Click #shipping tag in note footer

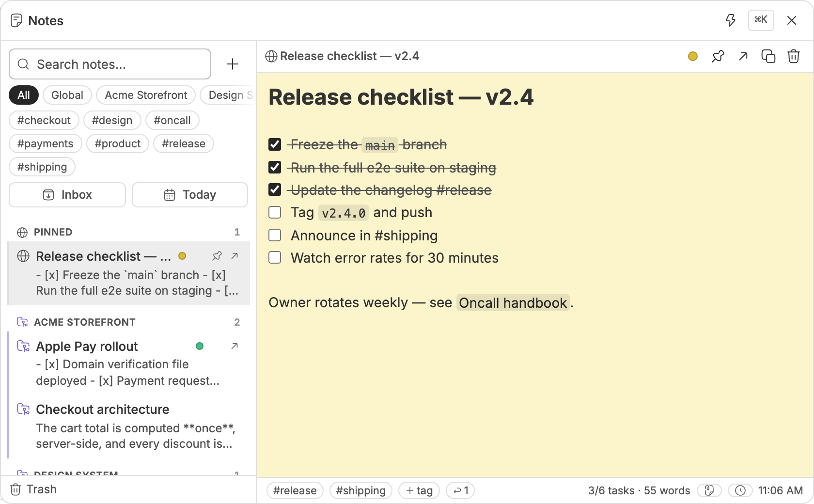(360, 490)
